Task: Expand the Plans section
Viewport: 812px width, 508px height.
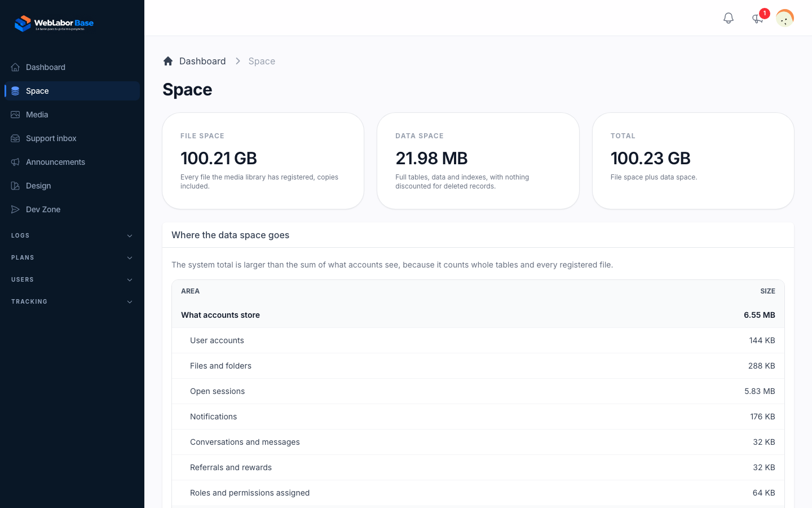Action: pos(72,258)
